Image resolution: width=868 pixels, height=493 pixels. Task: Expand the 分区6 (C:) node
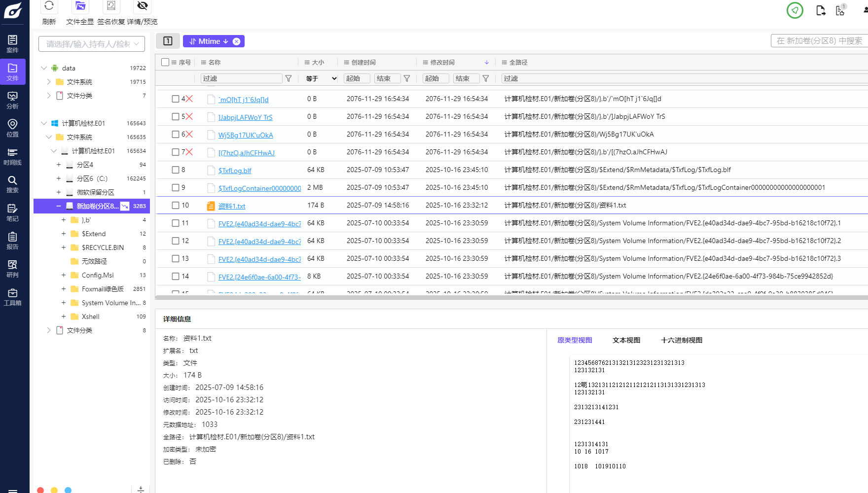pyautogui.click(x=58, y=178)
